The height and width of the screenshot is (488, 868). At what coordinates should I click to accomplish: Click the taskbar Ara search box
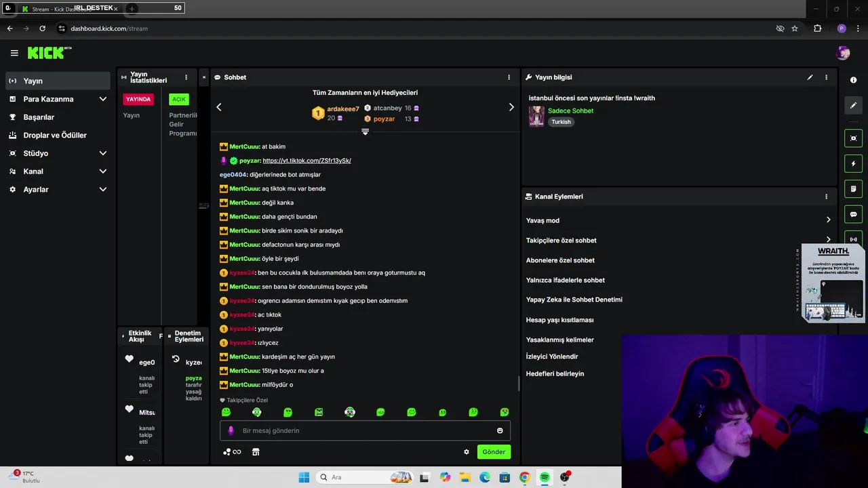(366, 477)
